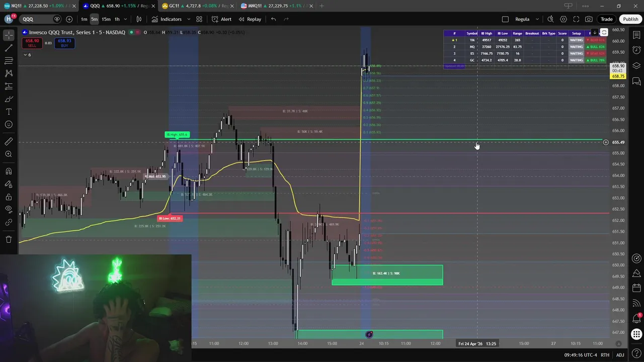The width and height of the screenshot is (644, 362).
Task: Open the emoji icons tool
Action: tap(9, 125)
